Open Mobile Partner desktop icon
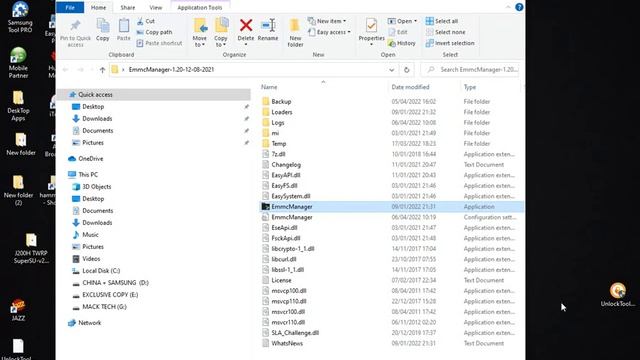Viewport: 640px width, 360px height. [x=18, y=63]
